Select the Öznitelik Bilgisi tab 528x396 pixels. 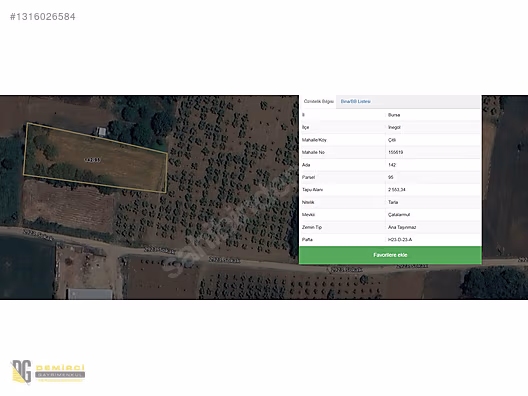(318, 101)
